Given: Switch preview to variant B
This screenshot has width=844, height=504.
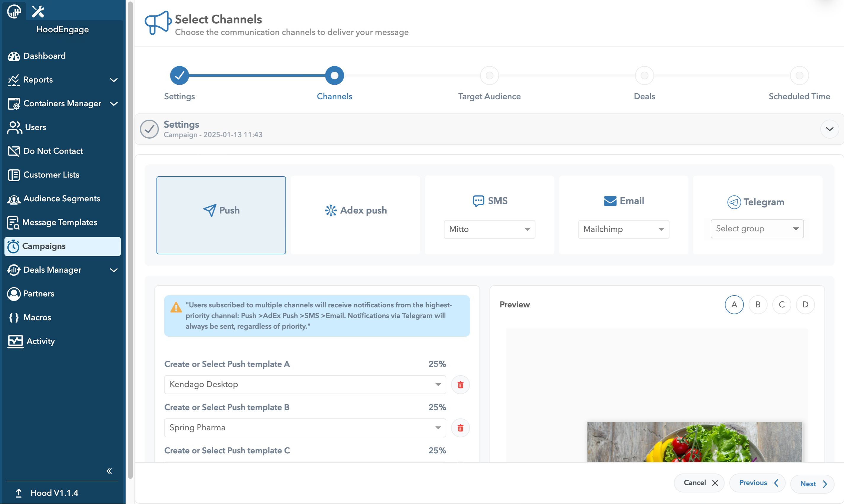Looking at the screenshot, I should point(758,304).
